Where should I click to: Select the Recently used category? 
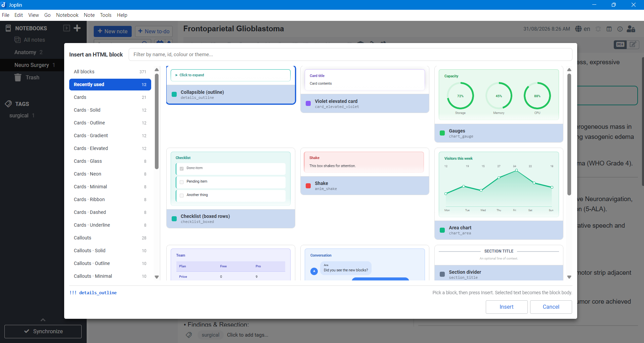[x=110, y=84]
